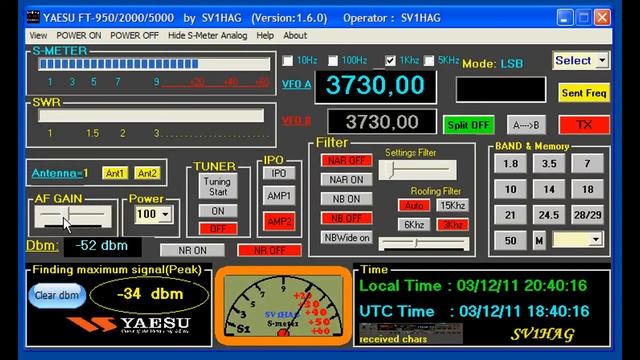Image resolution: width=640 pixels, height=360 pixels.
Task: Toggle the Split OFF button
Action: click(468, 125)
